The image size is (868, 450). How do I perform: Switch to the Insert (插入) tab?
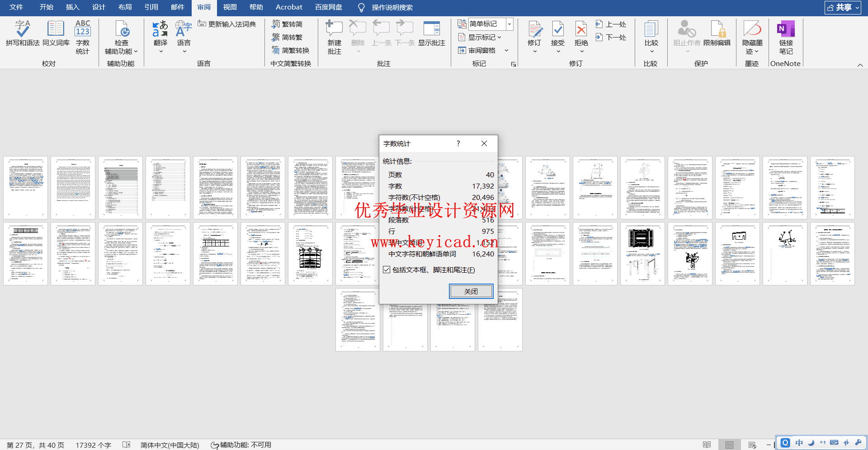coord(72,7)
